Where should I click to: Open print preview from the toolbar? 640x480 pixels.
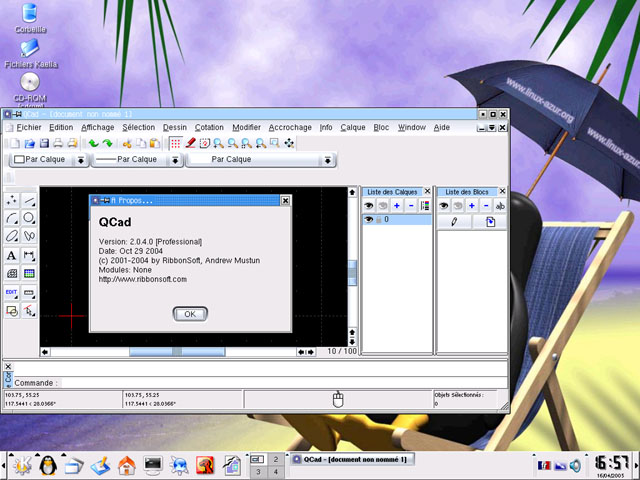tap(73, 143)
